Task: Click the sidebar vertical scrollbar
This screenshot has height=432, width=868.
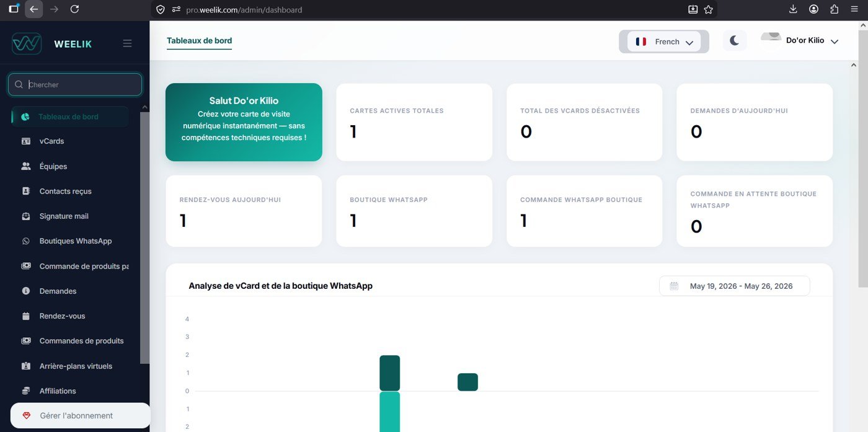Action: (144, 237)
